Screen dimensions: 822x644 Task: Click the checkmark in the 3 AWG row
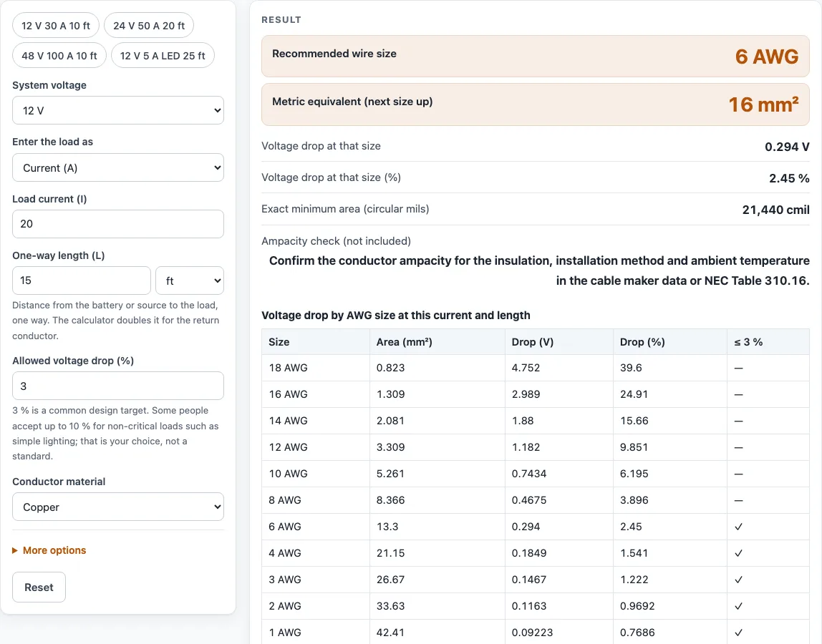(x=739, y=580)
